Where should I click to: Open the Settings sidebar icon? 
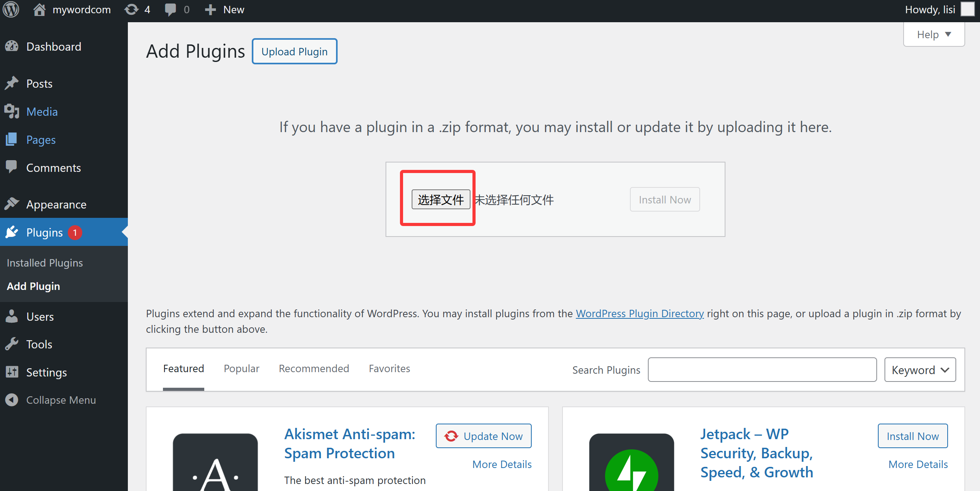coord(12,372)
